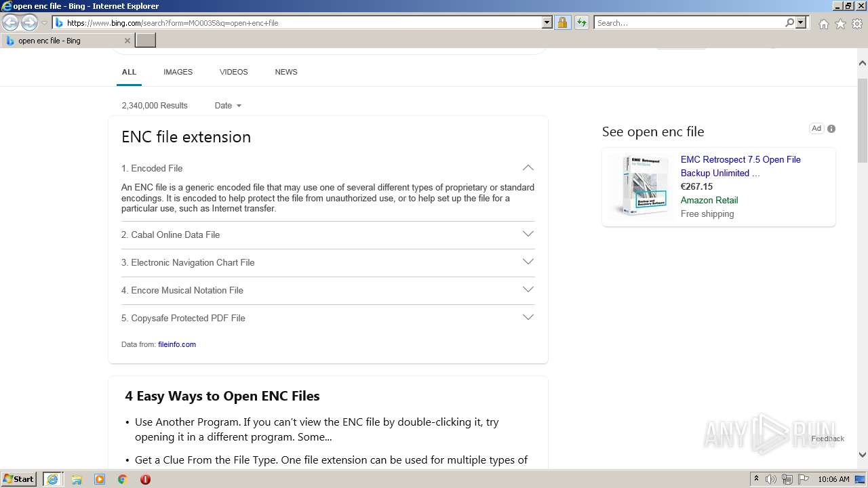Click the Feedback link

pos(828,439)
